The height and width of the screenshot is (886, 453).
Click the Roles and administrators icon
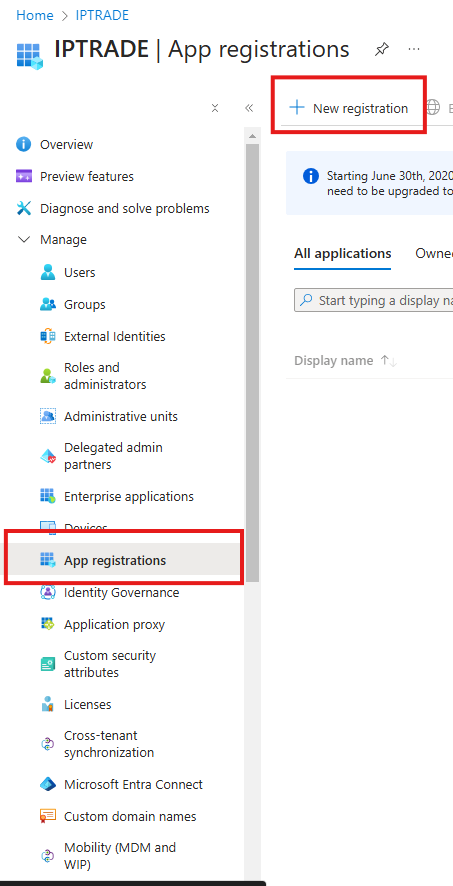[48, 376]
